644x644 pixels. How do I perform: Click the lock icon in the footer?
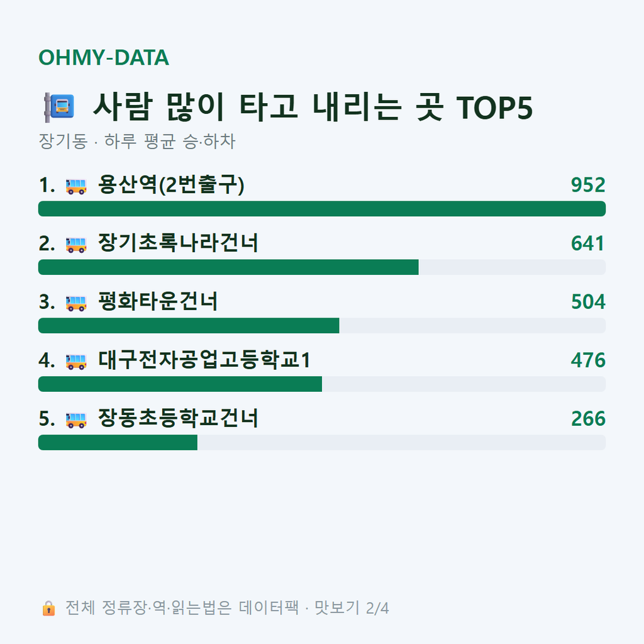pos(48,608)
